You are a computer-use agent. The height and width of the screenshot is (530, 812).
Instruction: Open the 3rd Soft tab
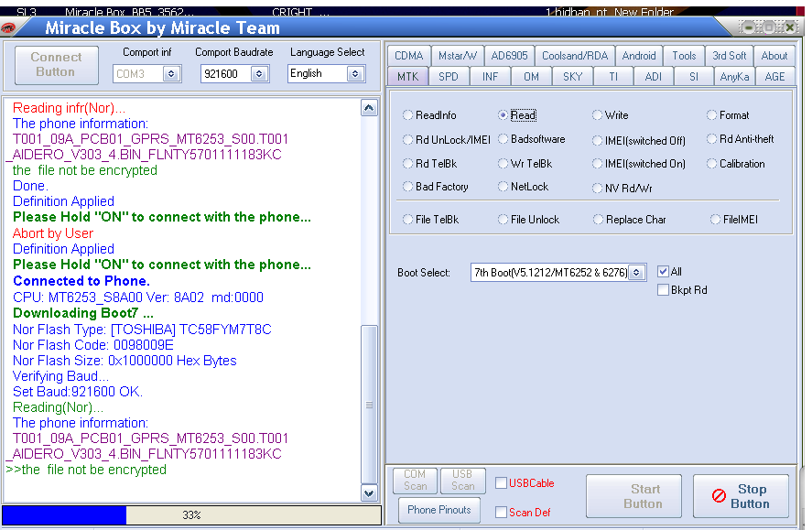coord(729,56)
